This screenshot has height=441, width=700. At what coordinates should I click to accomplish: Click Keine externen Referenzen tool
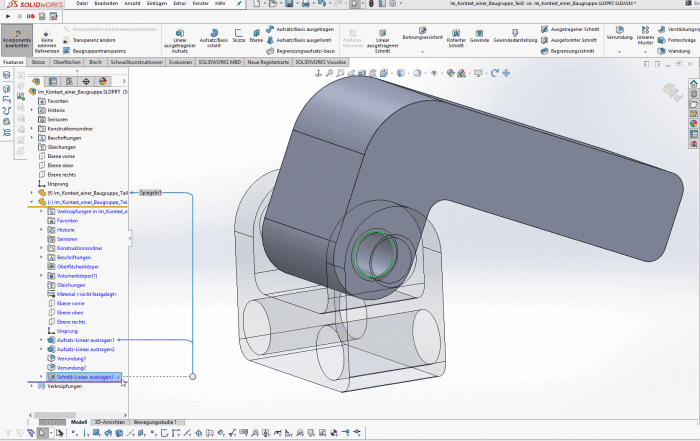click(x=47, y=42)
